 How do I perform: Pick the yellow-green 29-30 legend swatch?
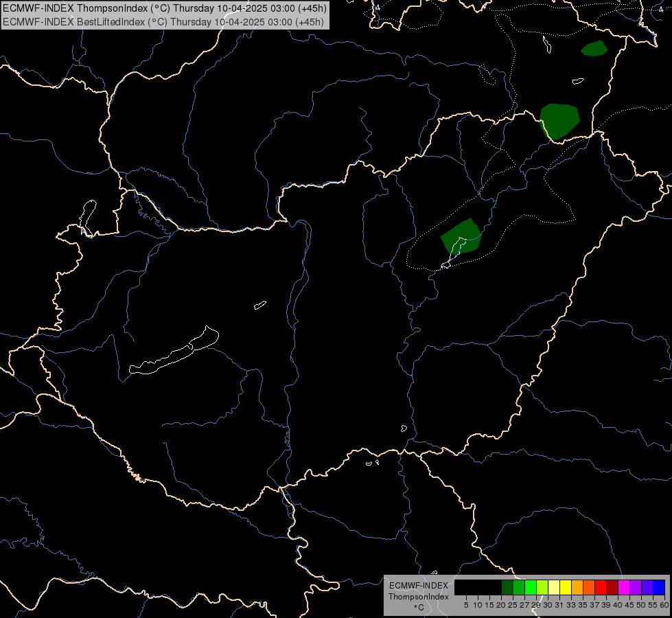(x=542, y=588)
